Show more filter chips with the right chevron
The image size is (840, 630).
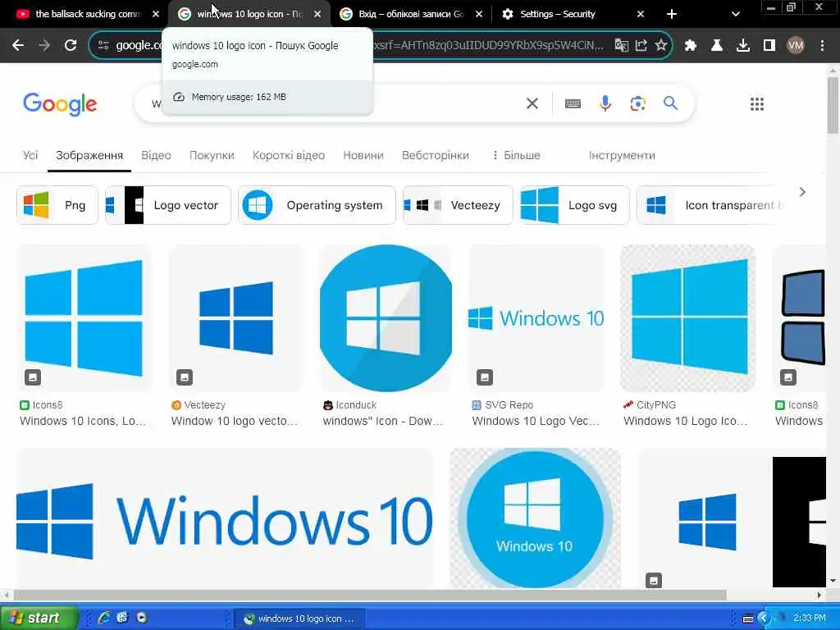[x=802, y=192]
